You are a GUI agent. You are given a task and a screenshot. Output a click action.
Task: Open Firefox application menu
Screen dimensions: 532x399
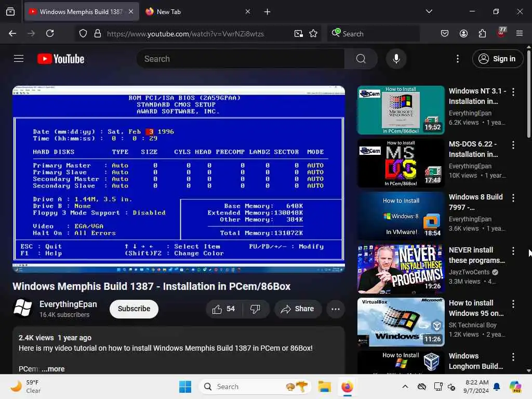pyautogui.click(x=520, y=33)
